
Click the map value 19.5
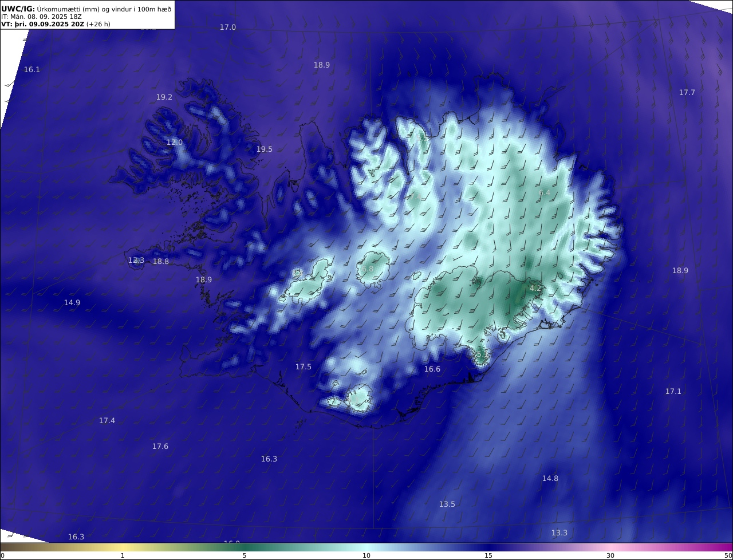tap(265, 149)
